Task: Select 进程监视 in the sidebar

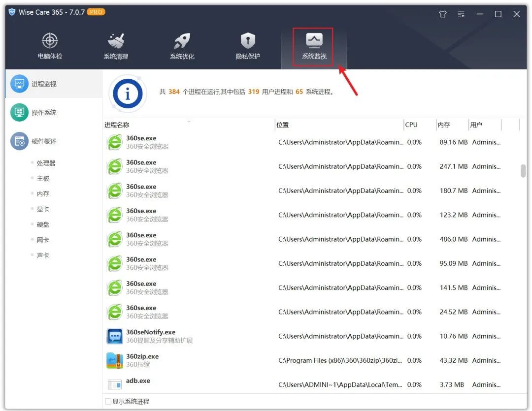Action: [x=54, y=84]
